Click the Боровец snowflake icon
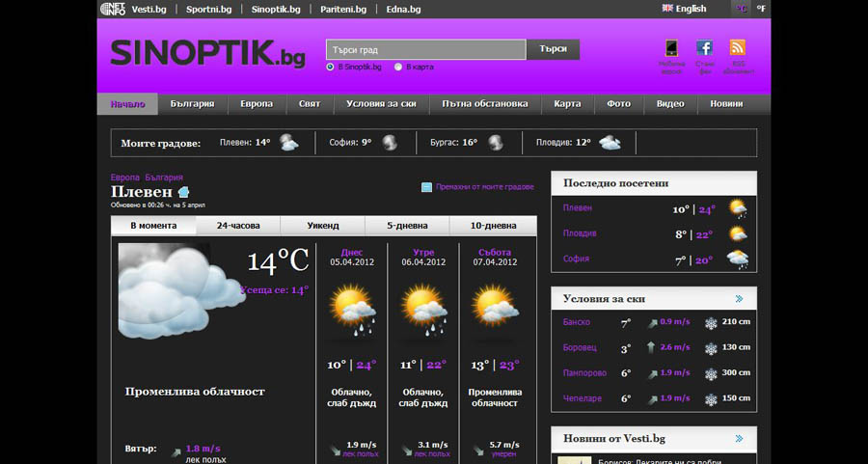 [x=711, y=349]
